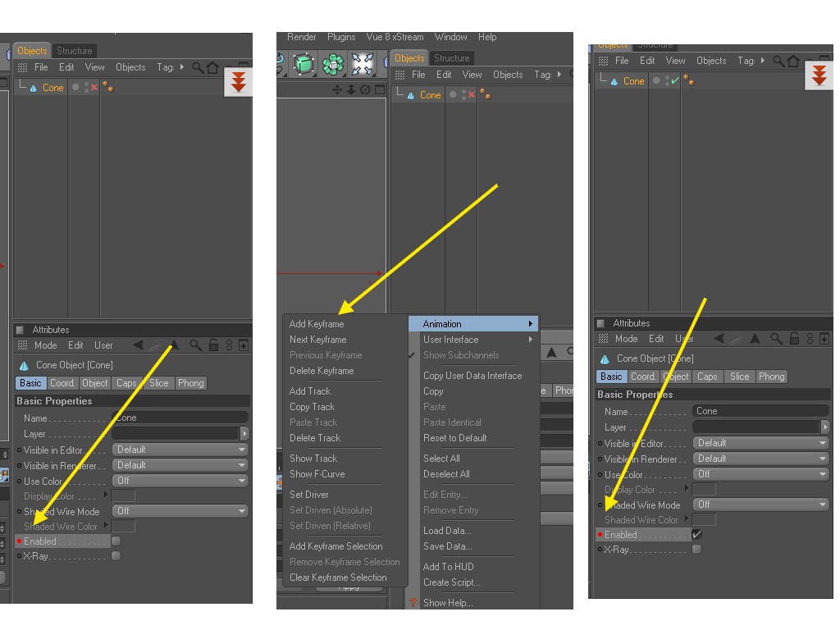Click Object Manager home icon, Enabled-checked panel

(x=793, y=61)
